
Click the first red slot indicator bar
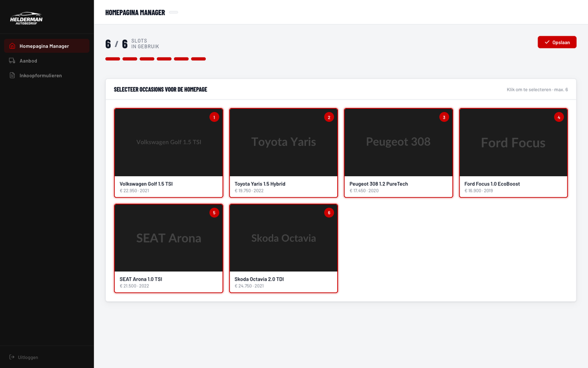(113, 59)
